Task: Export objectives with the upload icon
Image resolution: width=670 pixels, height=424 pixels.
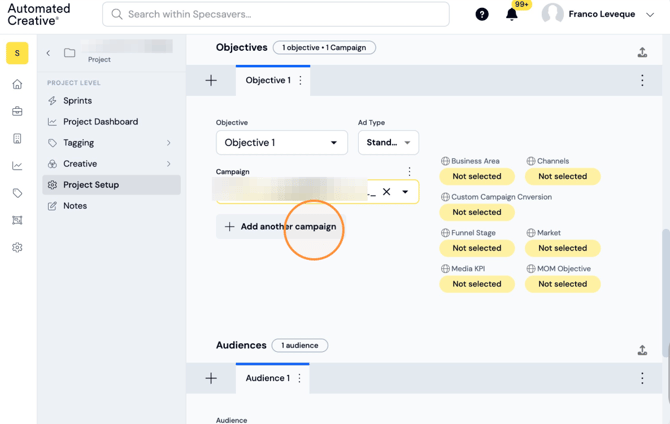Action: point(642,53)
